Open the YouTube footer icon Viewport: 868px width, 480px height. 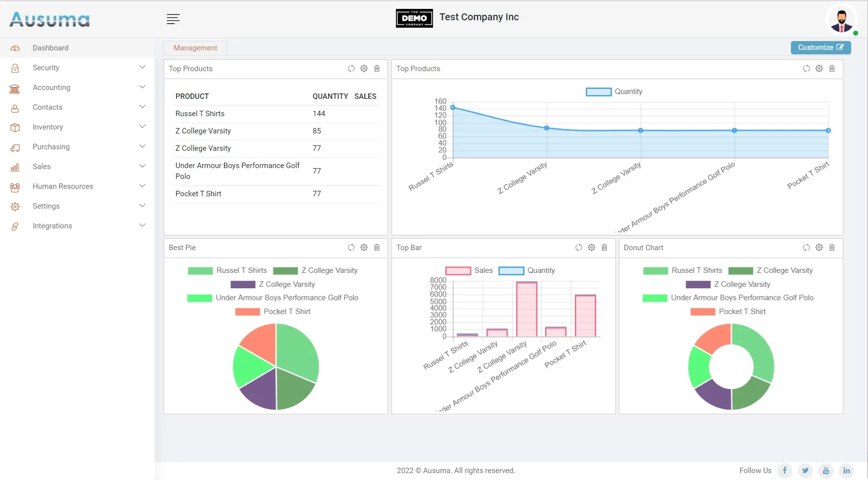826,471
